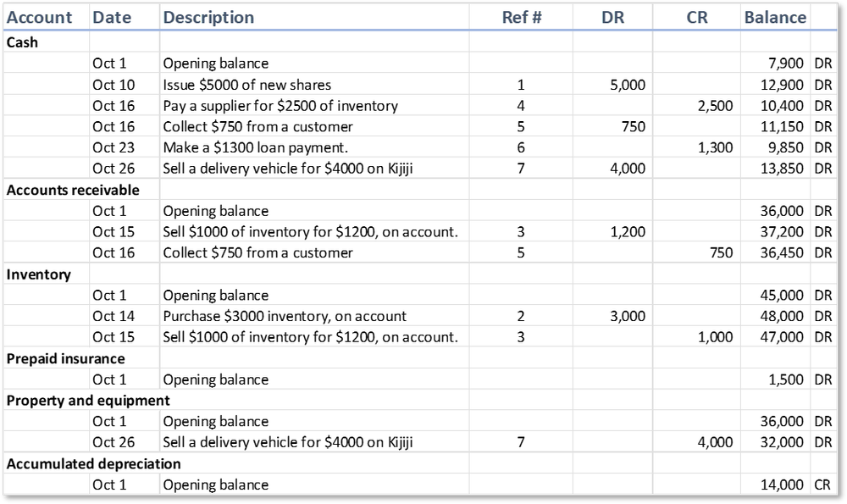Click Ref # 6 cell
The width and height of the screenshot is (847, 504).
pos(521,147)
